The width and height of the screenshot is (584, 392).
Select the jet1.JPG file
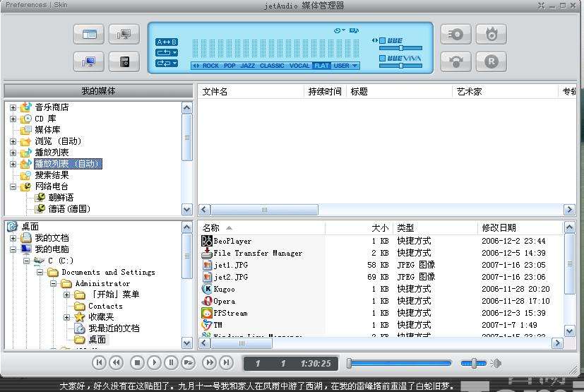click(230, 265)
